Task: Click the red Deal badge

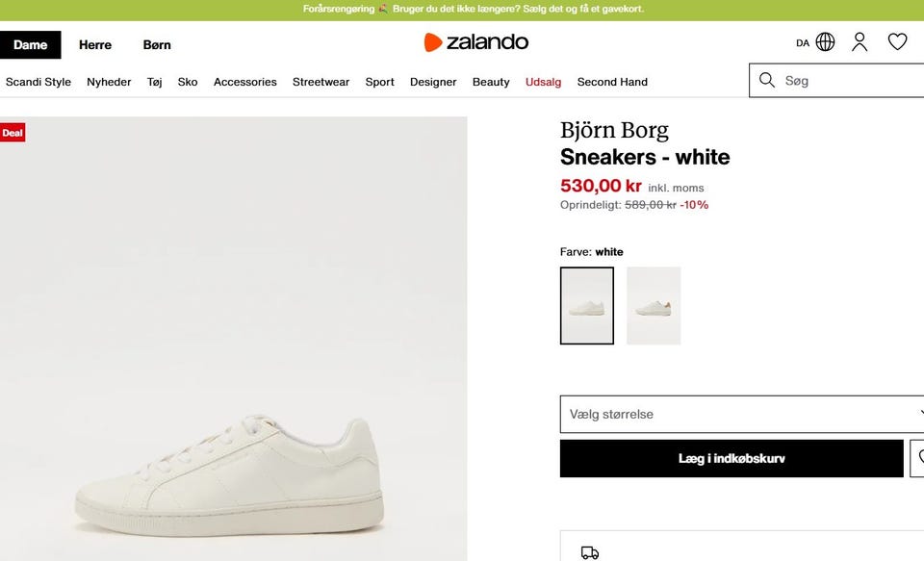Action: point(13,133)
